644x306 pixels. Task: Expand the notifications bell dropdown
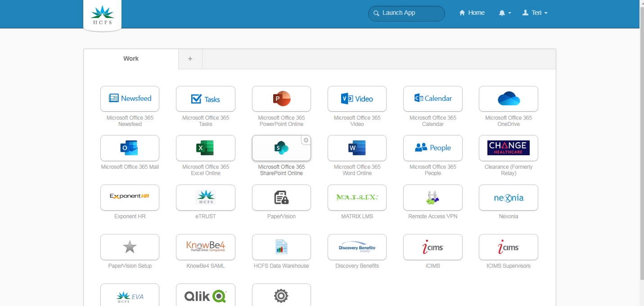click(x=504, y=13)
